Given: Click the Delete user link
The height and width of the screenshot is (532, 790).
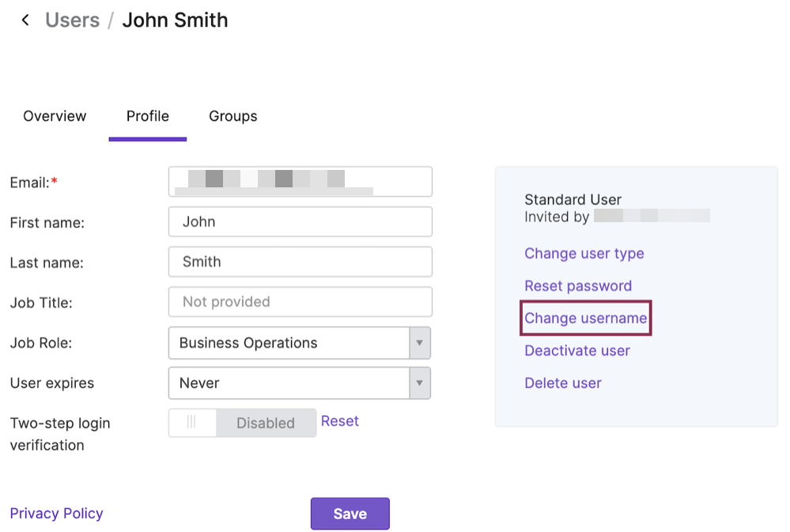Looking at the screenshot, I should (563, 383).
